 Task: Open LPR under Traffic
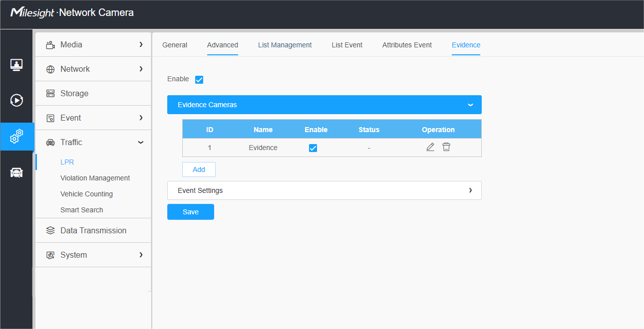[67, 162]
